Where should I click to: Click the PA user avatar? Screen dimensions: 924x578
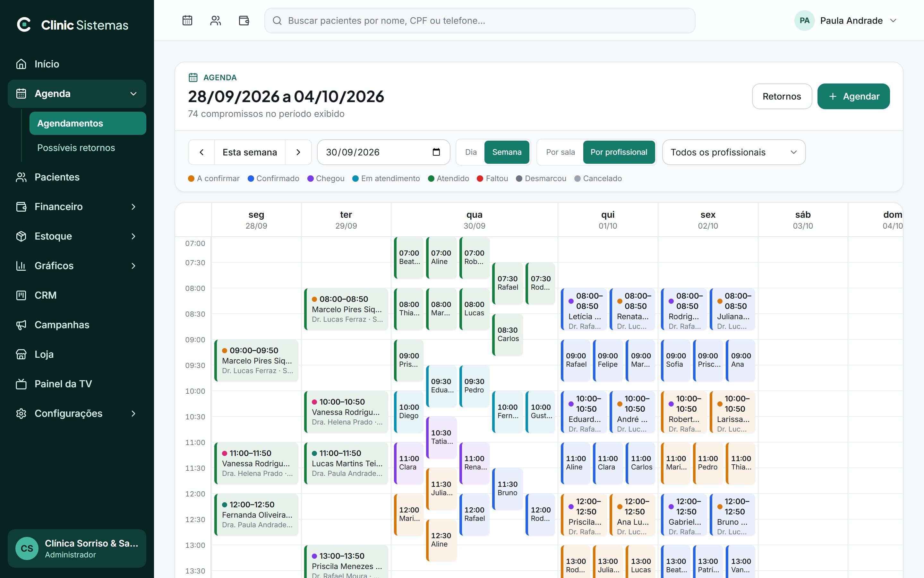point(804,21)
